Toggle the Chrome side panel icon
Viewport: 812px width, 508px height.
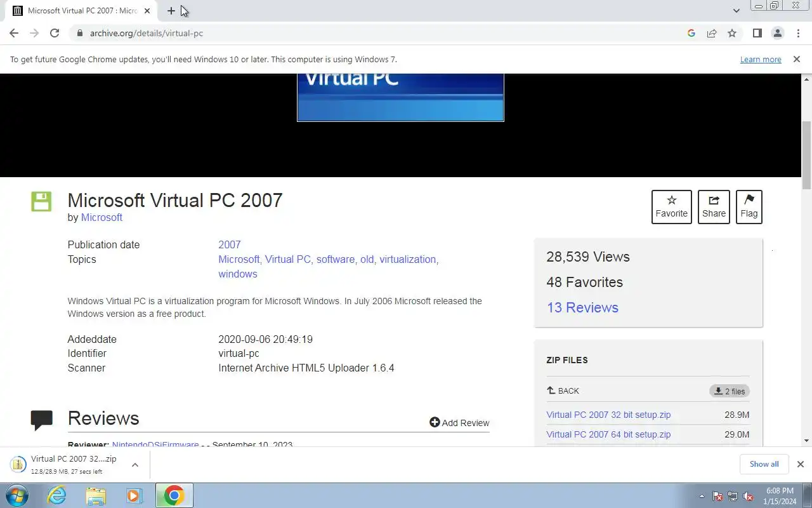click(757, 33)
